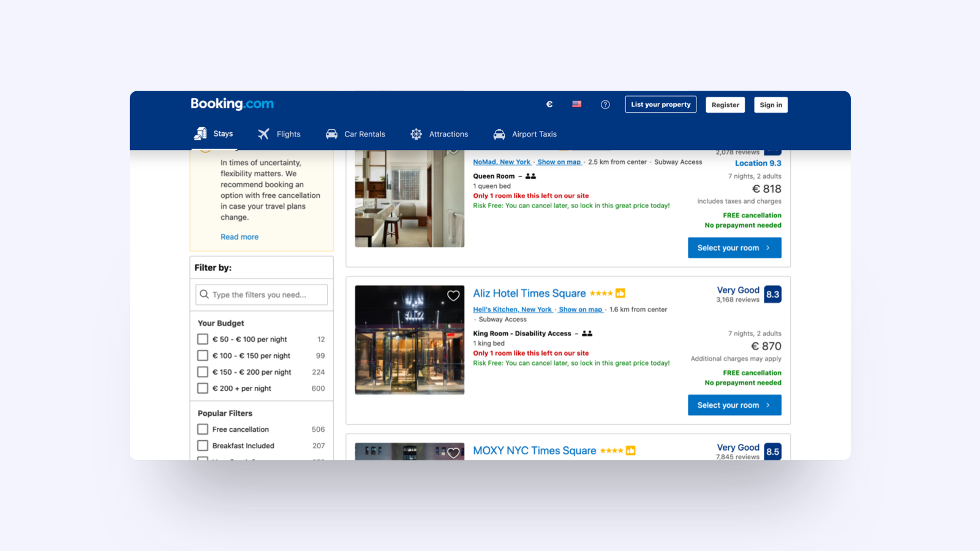The image size is (980, 551).
Task: Click the Aliz Hotel four-star rating
Action: 601,293
